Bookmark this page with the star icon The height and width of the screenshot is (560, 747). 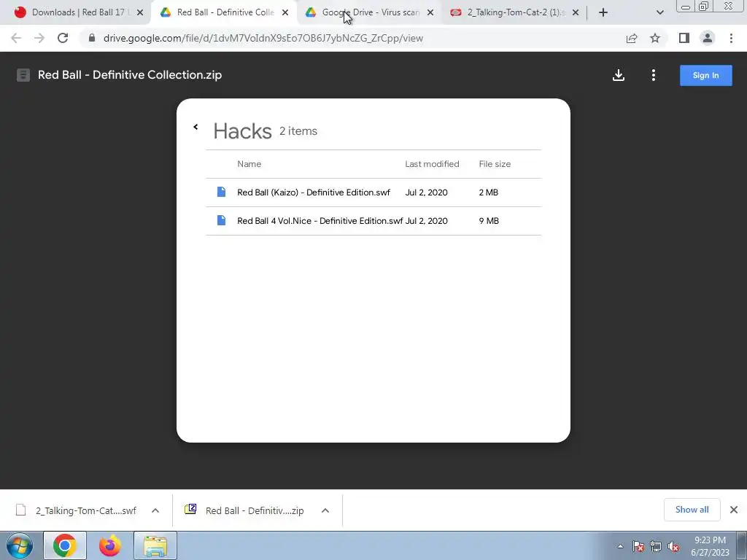pos(655,38)
